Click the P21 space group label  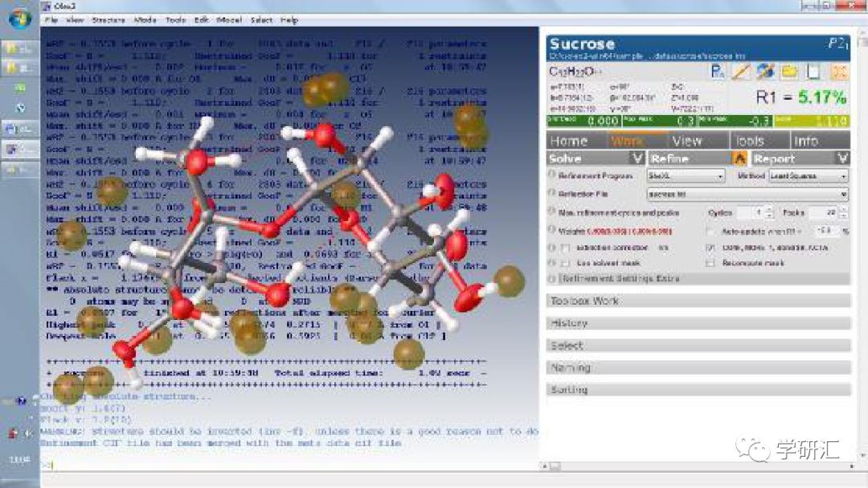837,43
